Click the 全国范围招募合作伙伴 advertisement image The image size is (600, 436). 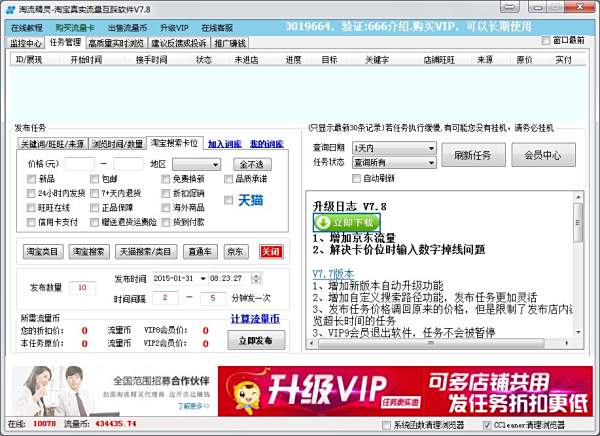[112, 391]
